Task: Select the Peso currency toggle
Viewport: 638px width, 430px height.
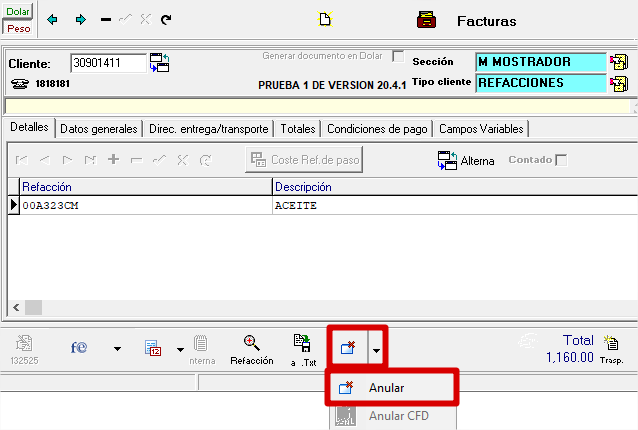Action: pyautogui.click(x=18, y=28)
